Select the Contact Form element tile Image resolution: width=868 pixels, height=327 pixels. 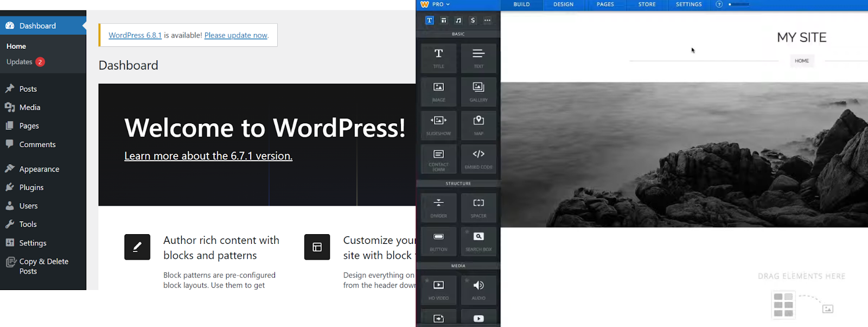(438, 159)
